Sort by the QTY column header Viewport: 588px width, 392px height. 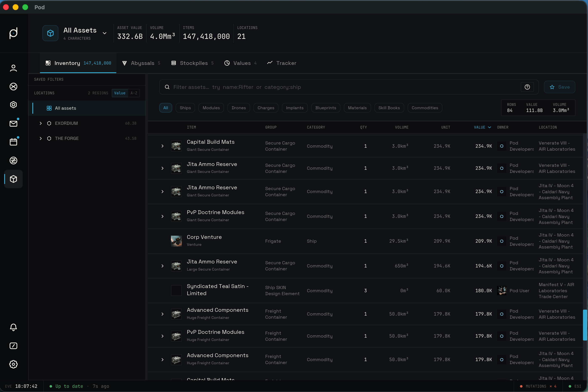point(363,127)
